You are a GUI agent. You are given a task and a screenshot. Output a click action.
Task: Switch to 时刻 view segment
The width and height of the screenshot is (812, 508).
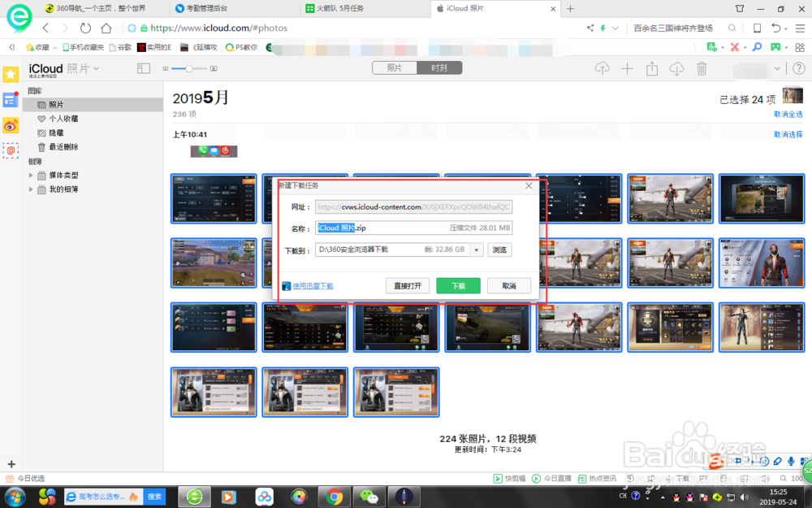coord(439,68)
